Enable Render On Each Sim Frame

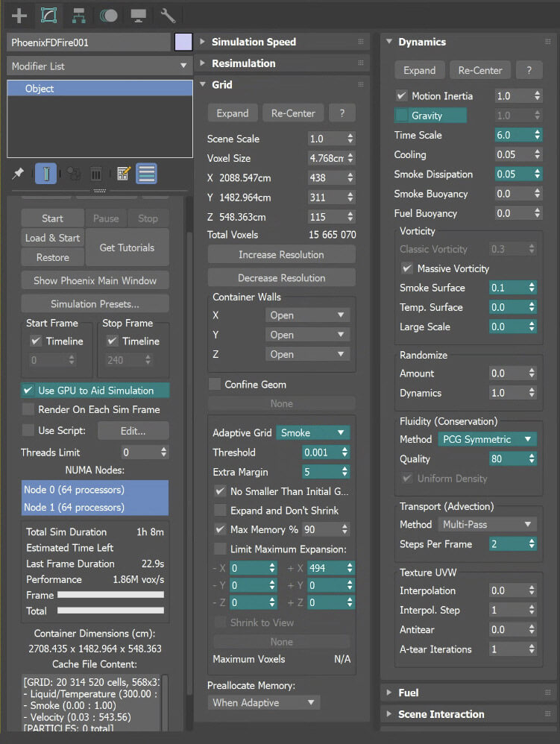28,409
